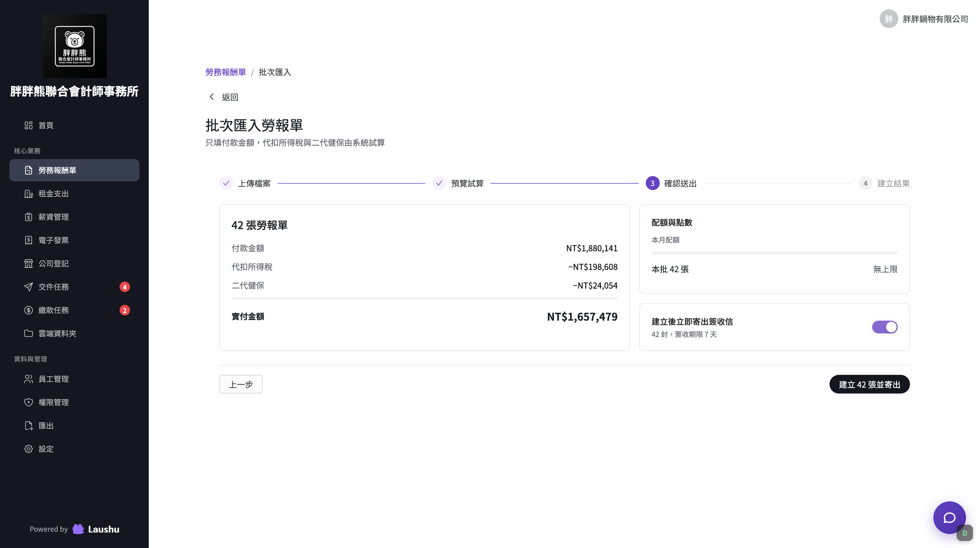Image resolution: width=980 pixels, height=548 pixels.
Task: Click the gear icon beside 設定
Action: pos(29,449)
